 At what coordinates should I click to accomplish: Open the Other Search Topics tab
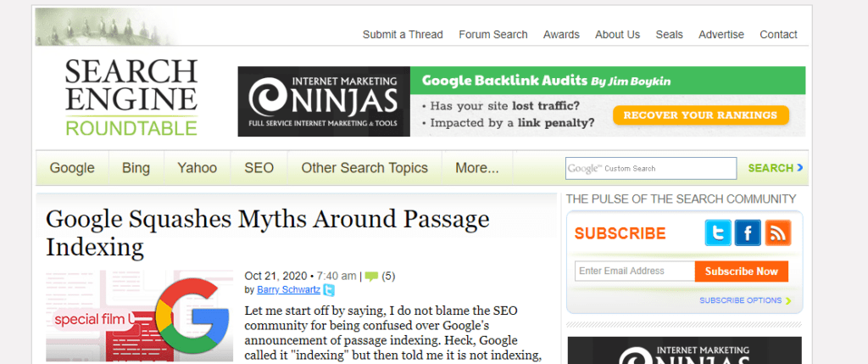point(364,168)
